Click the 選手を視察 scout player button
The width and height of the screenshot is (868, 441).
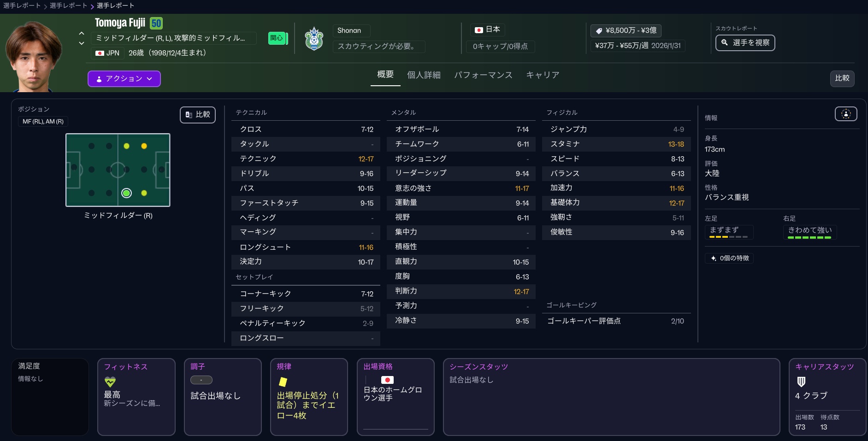coord(745,43)
